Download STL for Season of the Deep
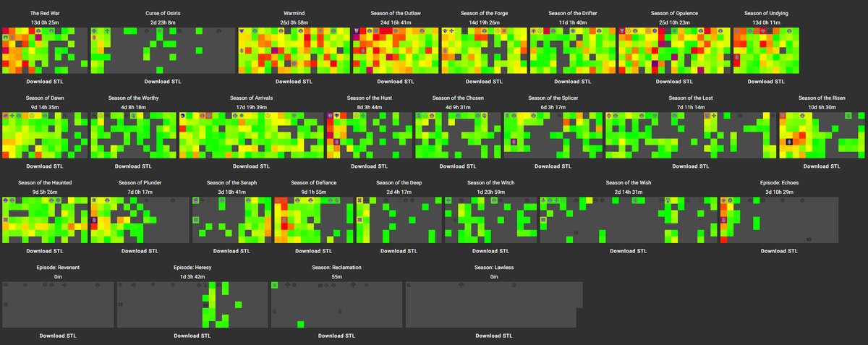The width and height of the screenshot is (868, 345). point(399,251)
